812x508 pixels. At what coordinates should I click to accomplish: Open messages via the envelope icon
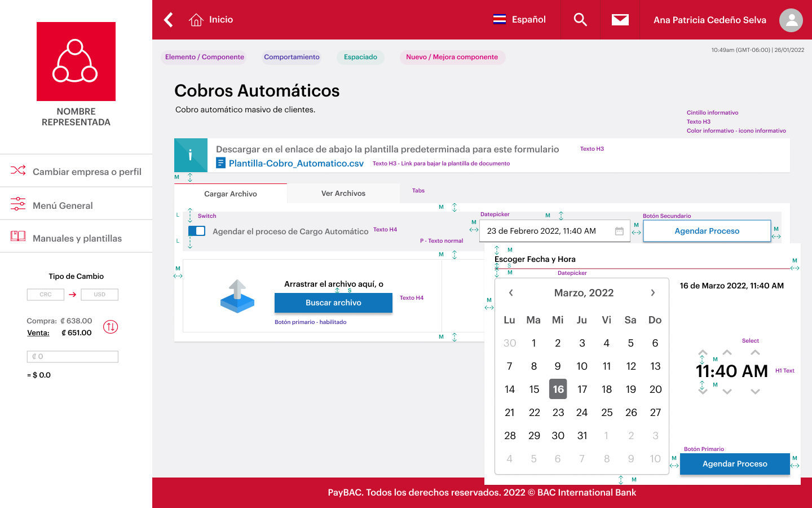[x=620, y=19]
